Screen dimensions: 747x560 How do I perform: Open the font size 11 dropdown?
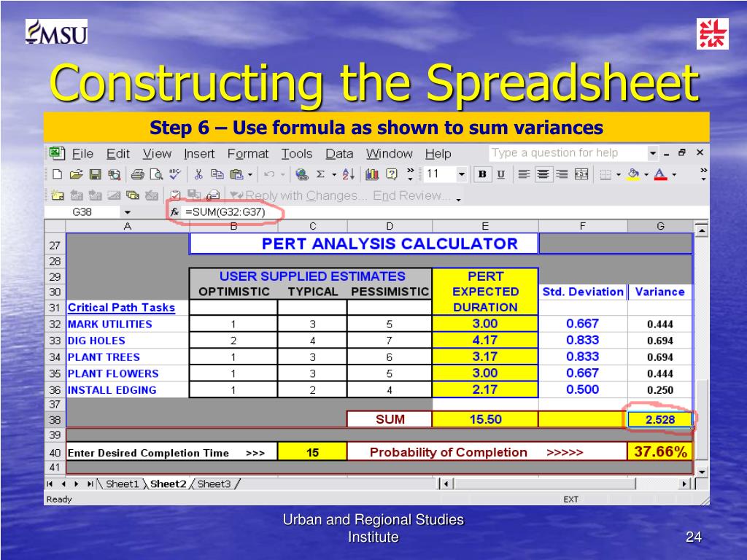coord(461,174)
